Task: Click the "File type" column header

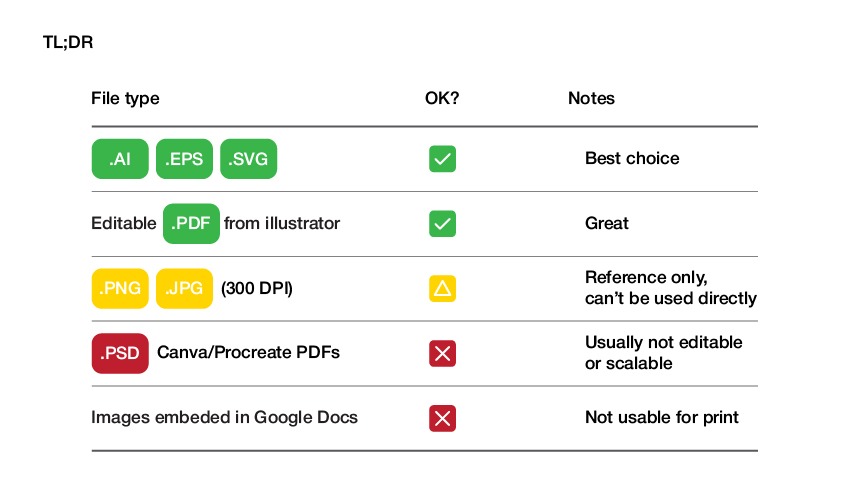Action: coord(125,98)
